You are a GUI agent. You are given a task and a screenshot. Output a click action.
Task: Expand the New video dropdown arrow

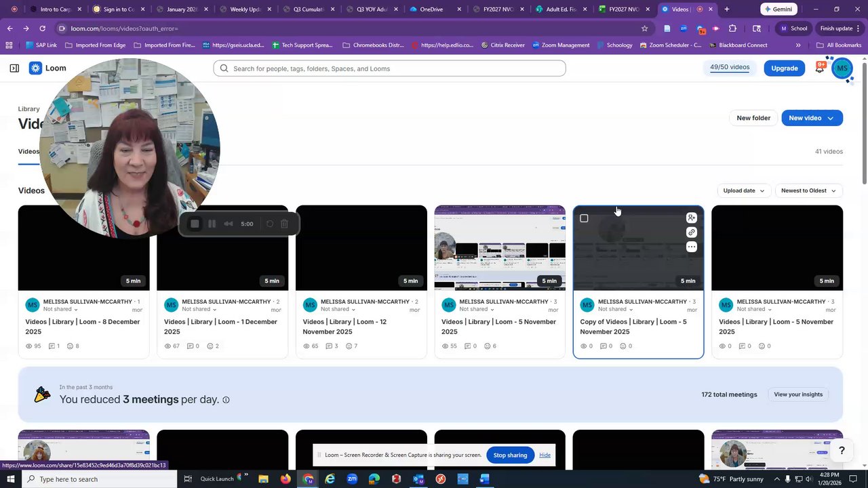831,118
